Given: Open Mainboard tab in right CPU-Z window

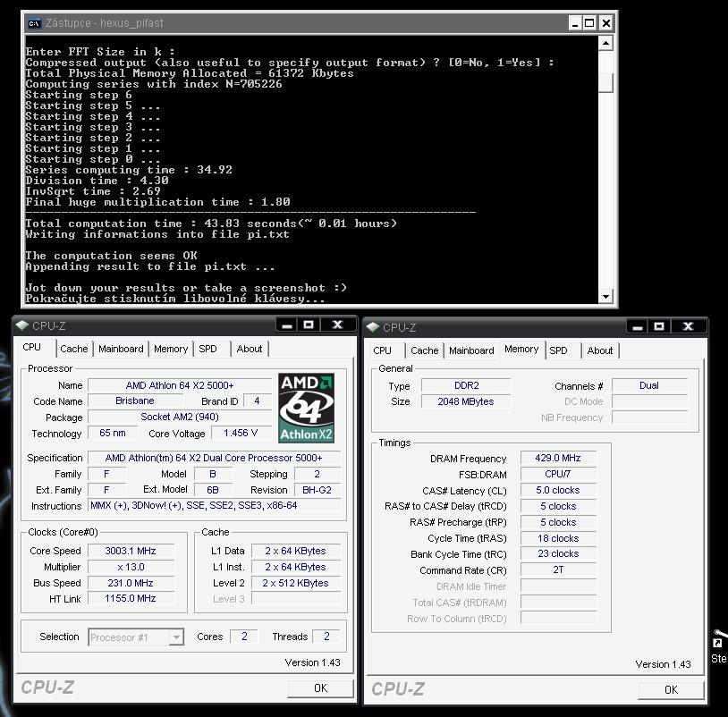Looking at the screenshot, I should [471, 350].
